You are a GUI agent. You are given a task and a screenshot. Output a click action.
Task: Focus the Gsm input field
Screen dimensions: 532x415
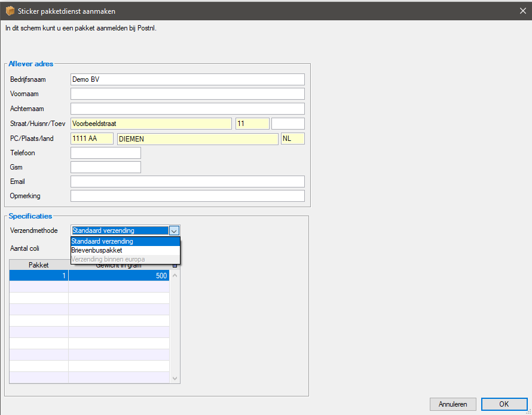tap(106, 167)
